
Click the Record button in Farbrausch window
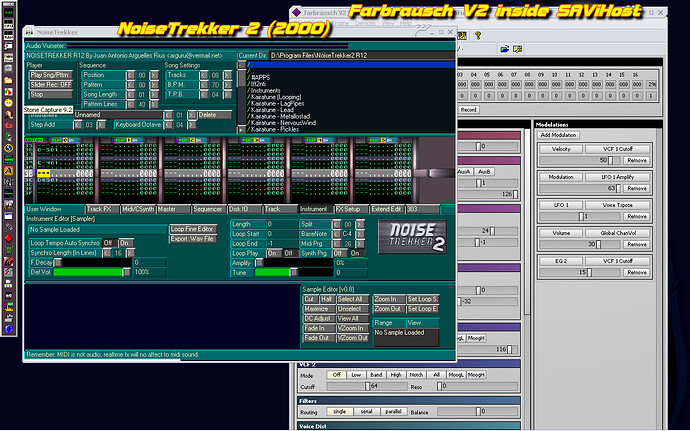[468, 110]
